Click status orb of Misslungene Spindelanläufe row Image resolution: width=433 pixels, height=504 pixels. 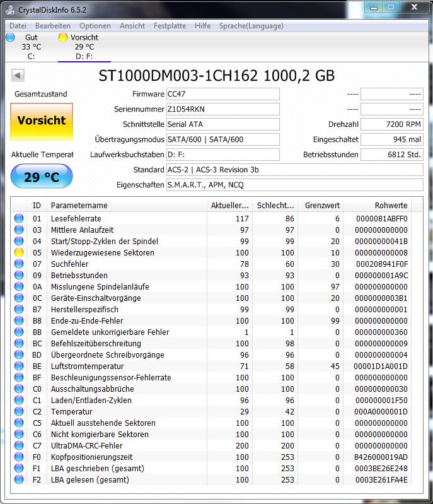coord(19,286)
